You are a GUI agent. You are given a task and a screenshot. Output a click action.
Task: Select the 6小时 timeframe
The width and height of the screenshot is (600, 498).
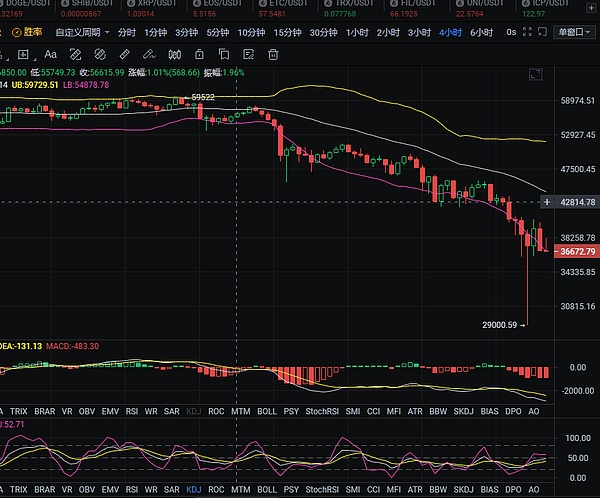[481, 32]
